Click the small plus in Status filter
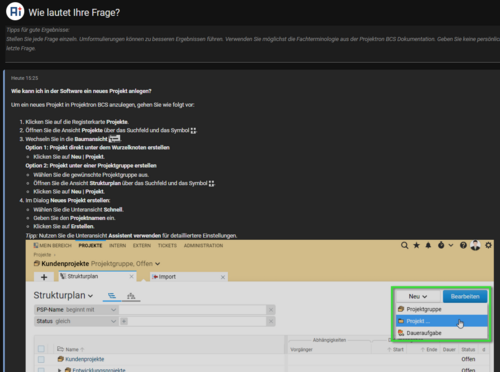Image resolution: width=500 pixels, height=372 pixels. 124,321
